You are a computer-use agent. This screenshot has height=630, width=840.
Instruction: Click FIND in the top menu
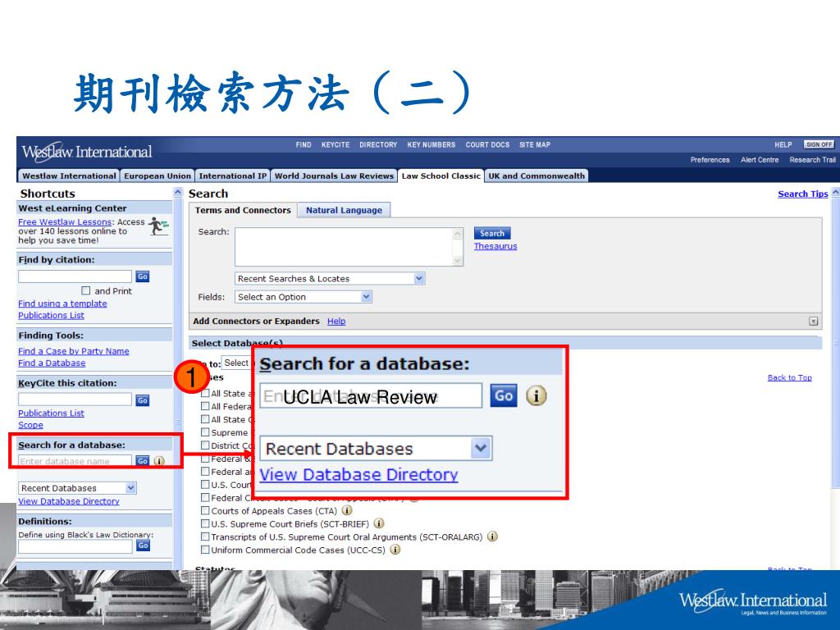(x=304, y=144)
